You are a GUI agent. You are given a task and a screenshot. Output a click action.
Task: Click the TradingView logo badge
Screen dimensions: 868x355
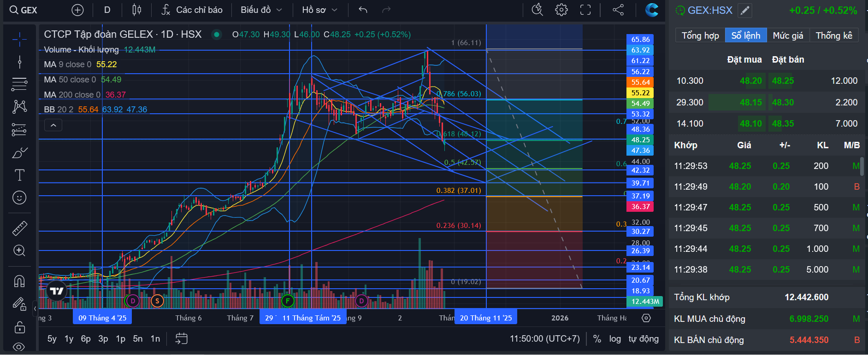pyautogui.click(x=57, y=291)
